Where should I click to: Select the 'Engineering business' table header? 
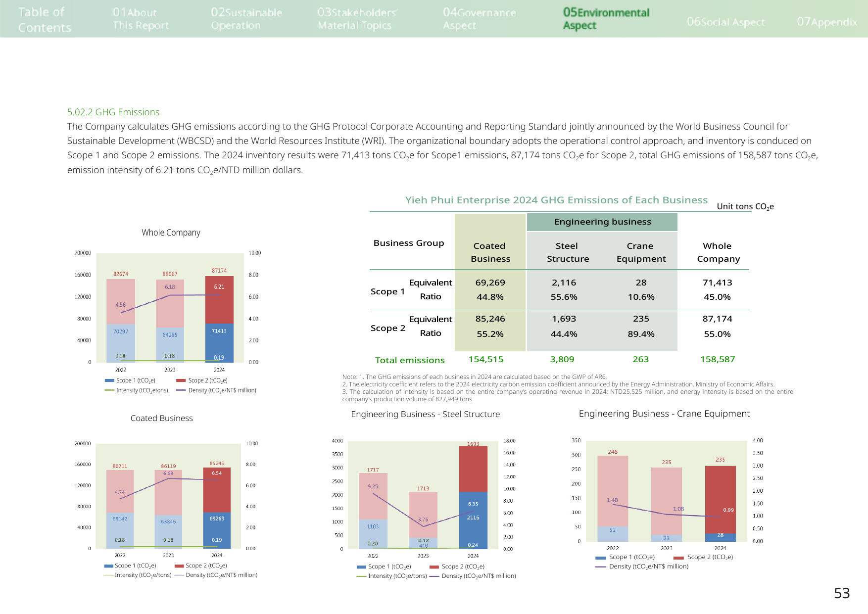(602, 222)
